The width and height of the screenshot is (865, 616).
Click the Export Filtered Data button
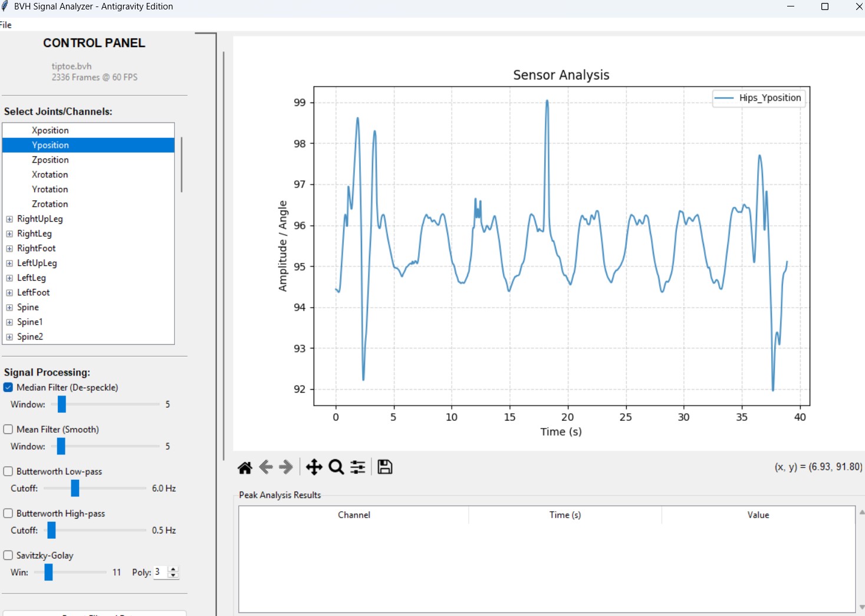(94, 614)
